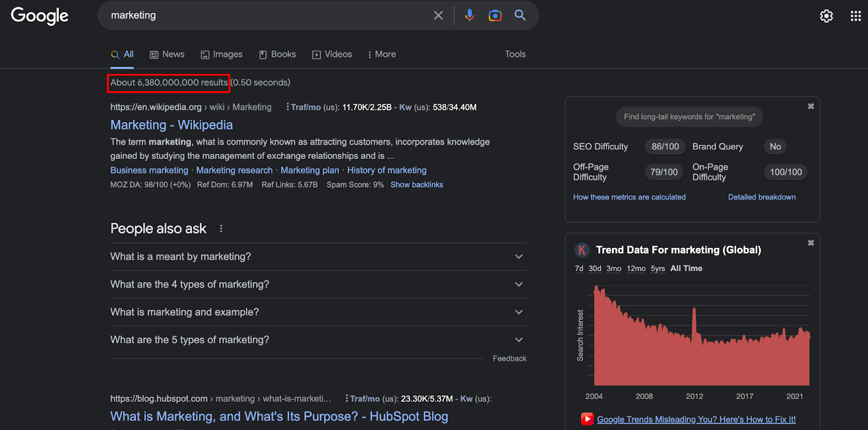The height and width of the screenshot is (430, 868).
Task: Click Show backlinks for Wikipedia
Action: pos(417,185)
